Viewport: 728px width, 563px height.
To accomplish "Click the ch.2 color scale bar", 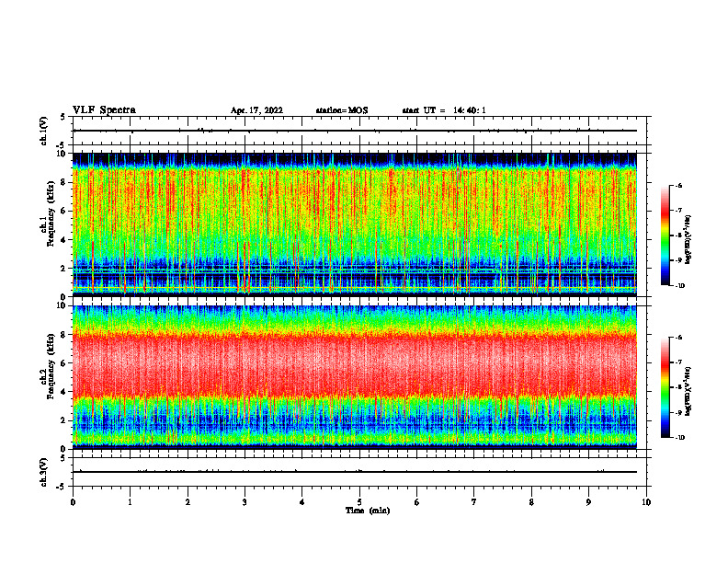I will pyautogui.click(x=665, y=387).
